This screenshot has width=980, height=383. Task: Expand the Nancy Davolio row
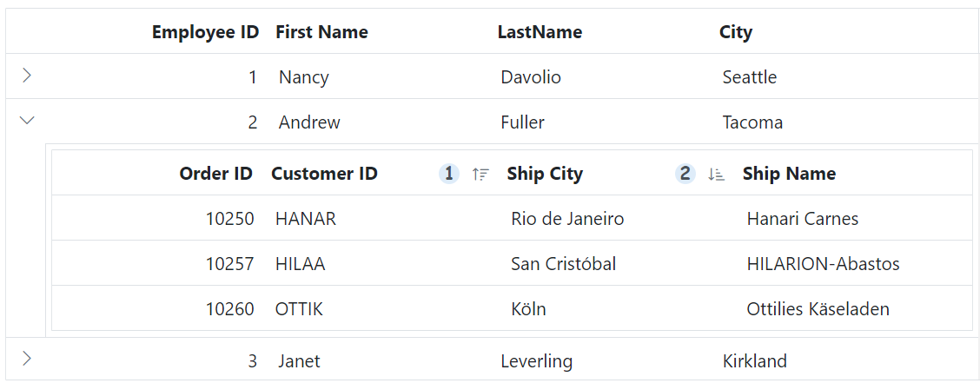(27, 76)
